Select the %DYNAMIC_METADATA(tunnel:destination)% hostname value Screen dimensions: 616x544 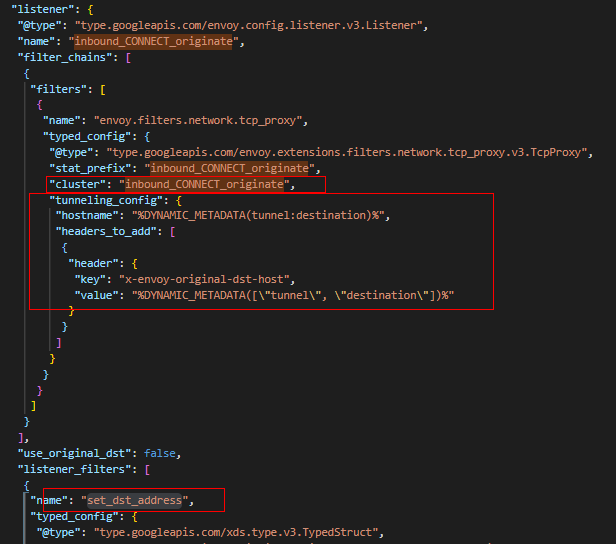coord(258,216)
